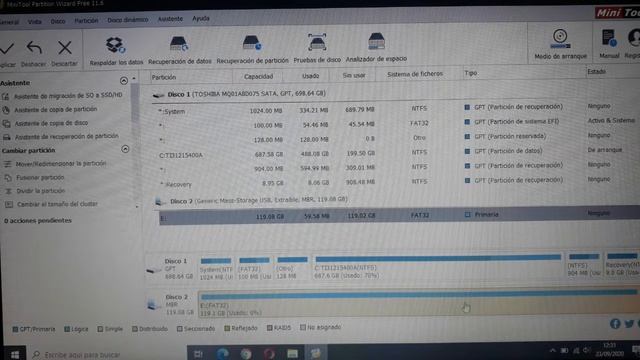Click the Windows Start button

(x=15, y=354)
